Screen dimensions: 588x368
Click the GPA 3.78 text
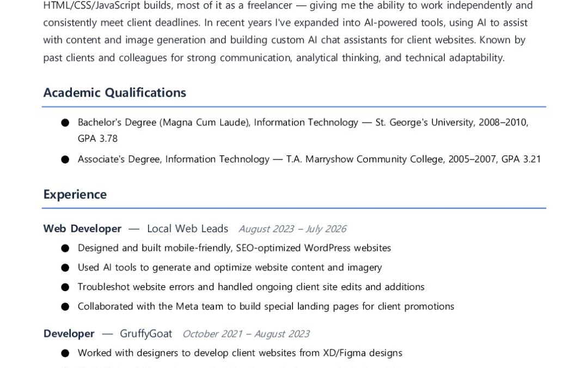[97, 138]
